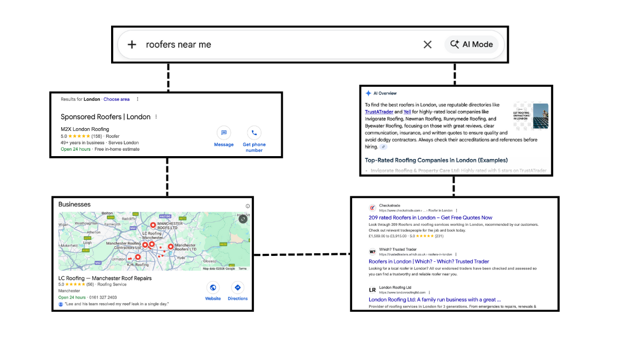Click the Message icon for M2X London Roofing
Image resolution: width=644 pixels, height=338 pixels.
point(224,133)
